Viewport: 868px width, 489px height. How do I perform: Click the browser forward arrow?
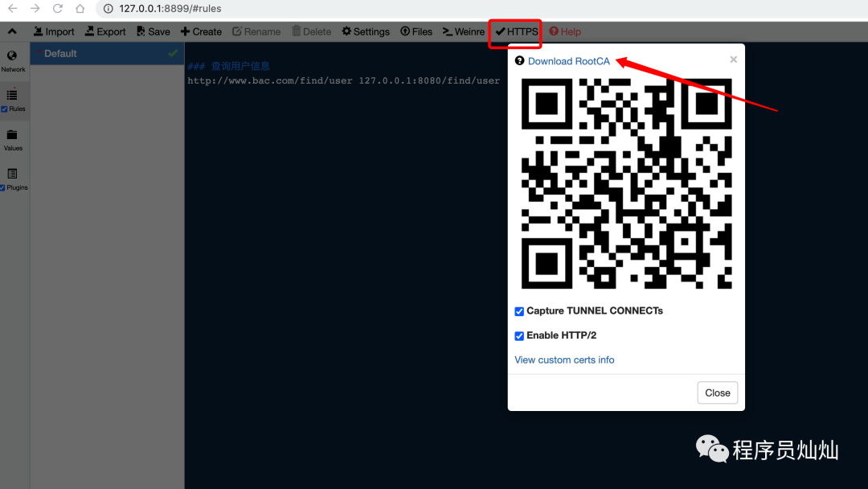pos(35,8)
